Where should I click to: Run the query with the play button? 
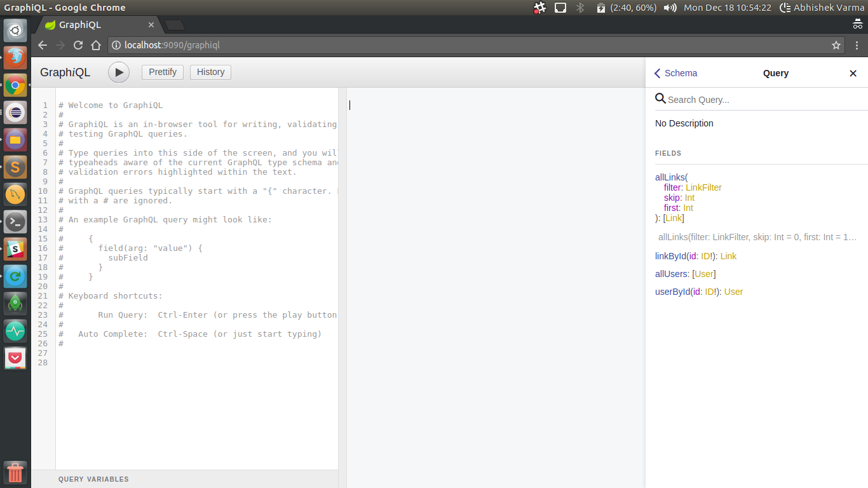point(119,72)
